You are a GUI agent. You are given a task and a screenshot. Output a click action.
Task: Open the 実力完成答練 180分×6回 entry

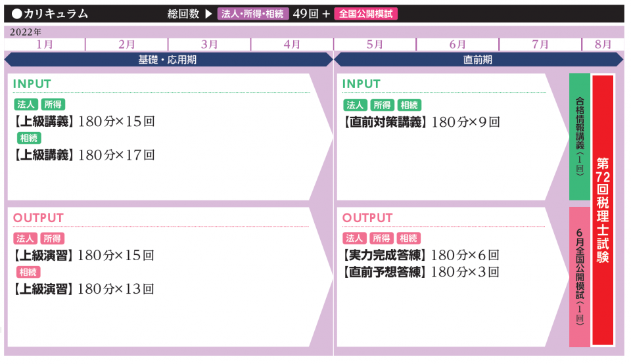[421, 255]
